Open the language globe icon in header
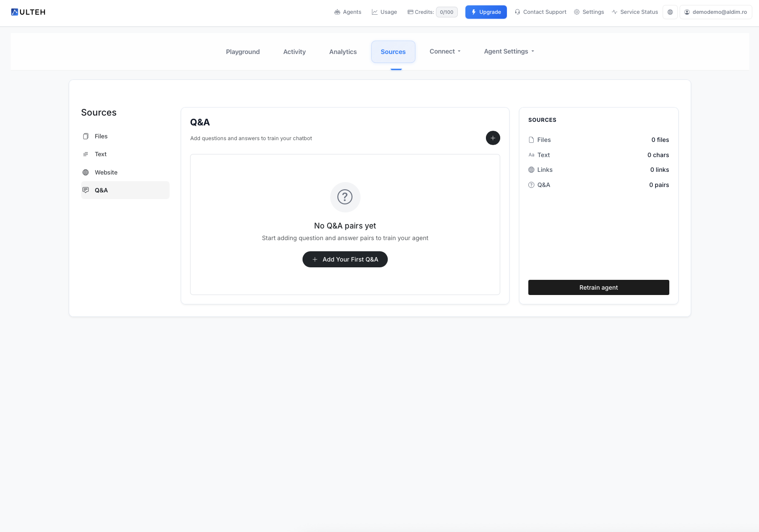 670,12
